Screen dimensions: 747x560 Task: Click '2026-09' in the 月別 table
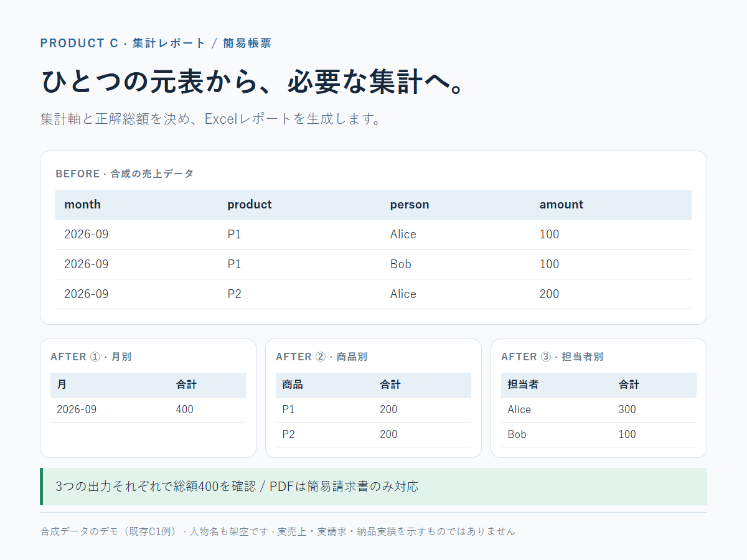pos(77,409)
